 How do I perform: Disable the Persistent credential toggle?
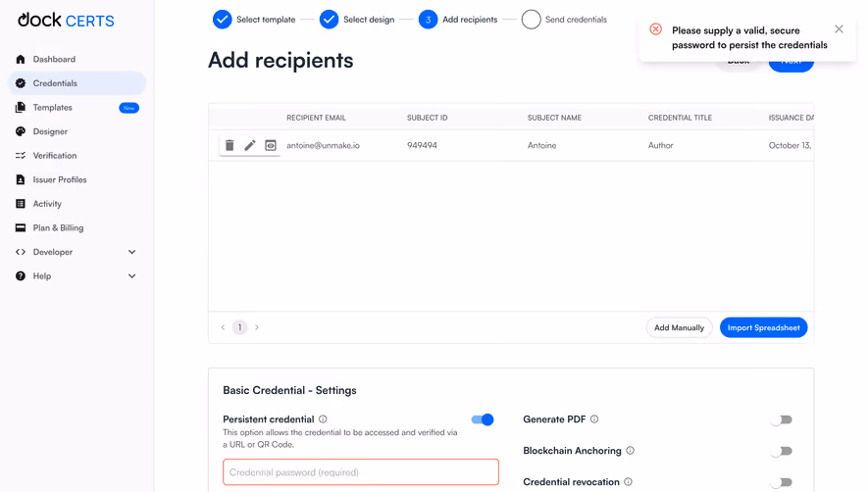click(483, 419)
